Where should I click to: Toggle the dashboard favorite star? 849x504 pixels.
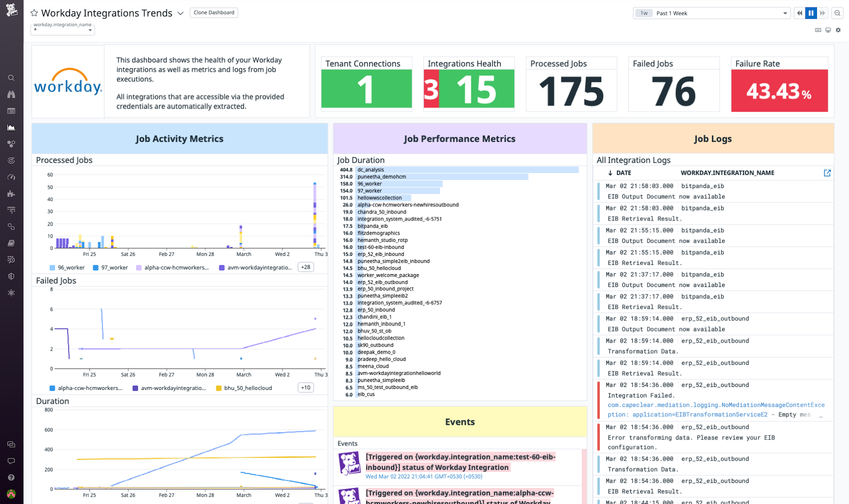click(33, 13)
